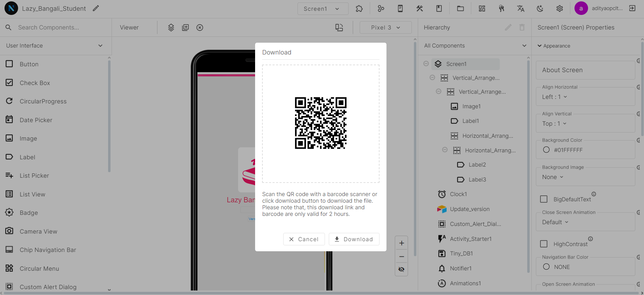
Task: Click the Download button in the dialog
Action: [x=354, y=239]
